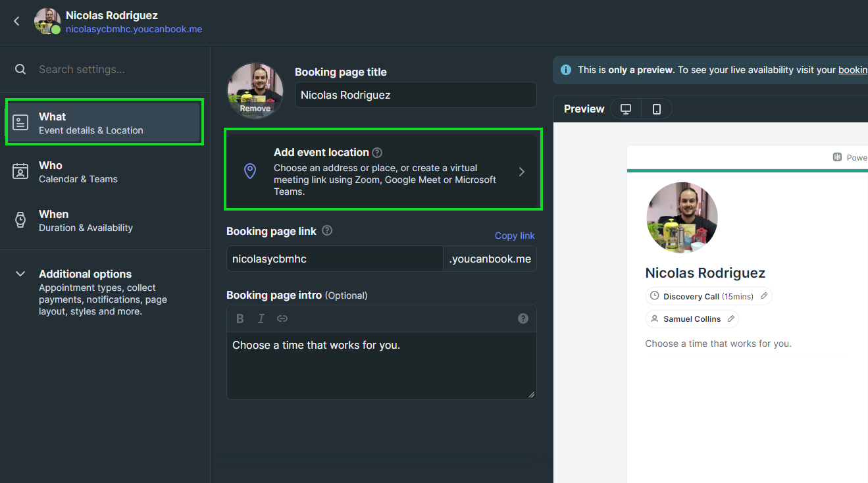
Task: Open the What event details tab
Action: [104, 123]
